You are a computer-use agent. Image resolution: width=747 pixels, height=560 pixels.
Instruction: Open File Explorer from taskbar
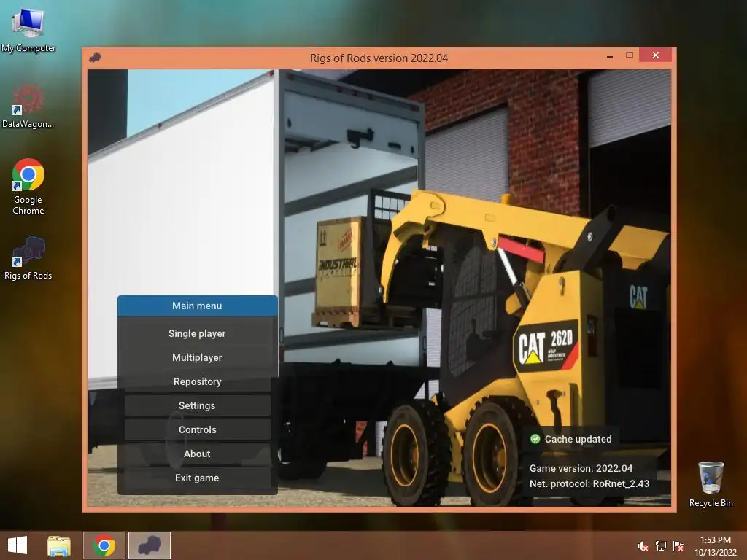pyautogui.click(x=59, y=545)
